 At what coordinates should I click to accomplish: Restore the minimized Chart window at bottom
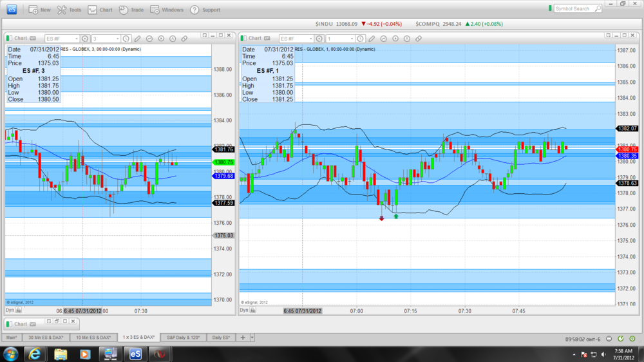[x=57, y=321]
